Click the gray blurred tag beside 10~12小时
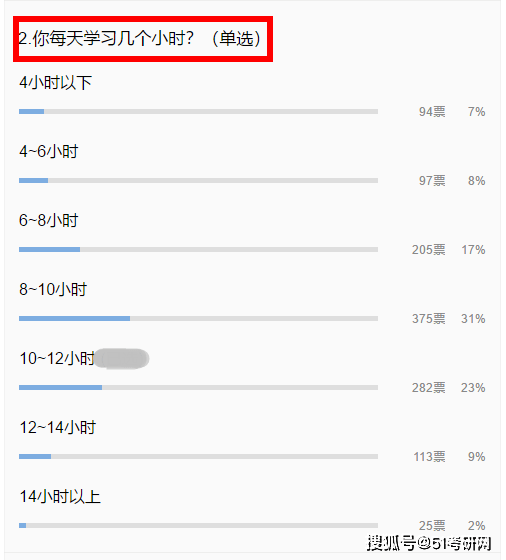Viewport: 506px width, 560px height. [x=122, y=359]
